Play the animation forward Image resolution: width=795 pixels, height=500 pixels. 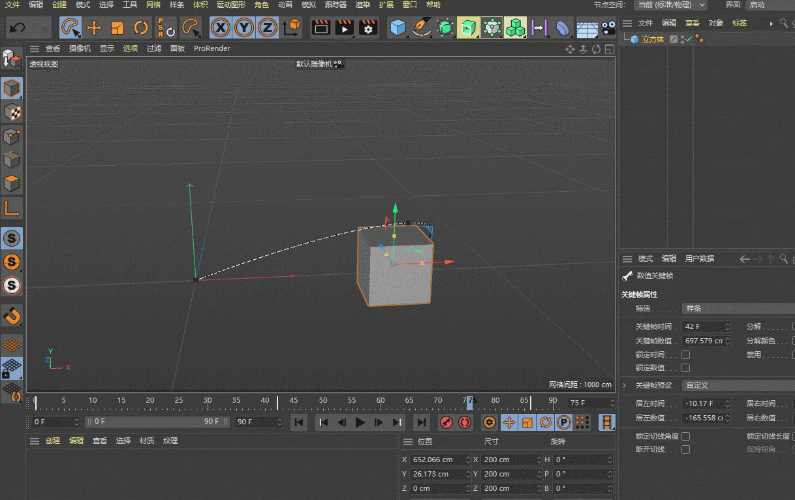click(360, 422)
